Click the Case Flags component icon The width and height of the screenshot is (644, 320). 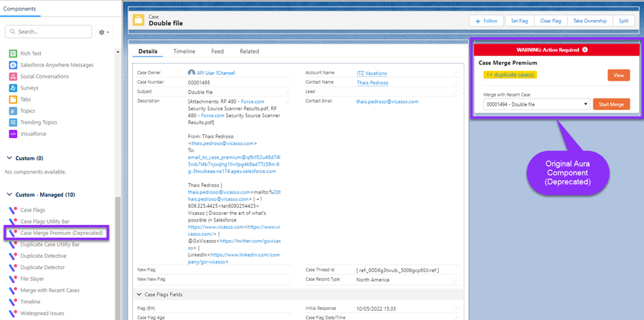click(x=13, y=210)
